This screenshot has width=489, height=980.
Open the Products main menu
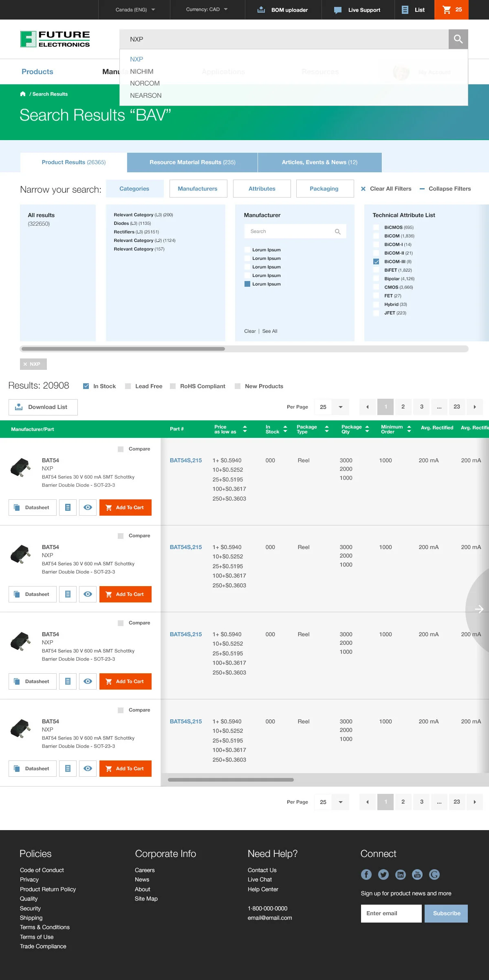point(37,72)
